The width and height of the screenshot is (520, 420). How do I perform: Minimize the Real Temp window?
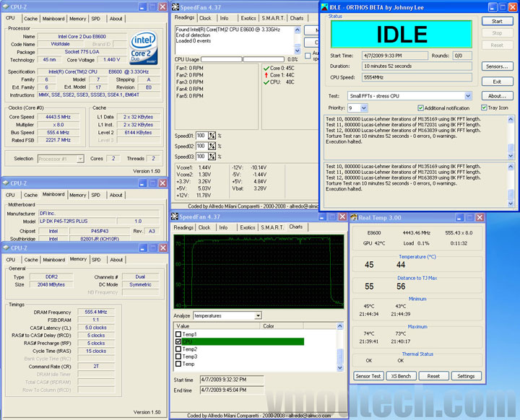(x=459, y=217)
